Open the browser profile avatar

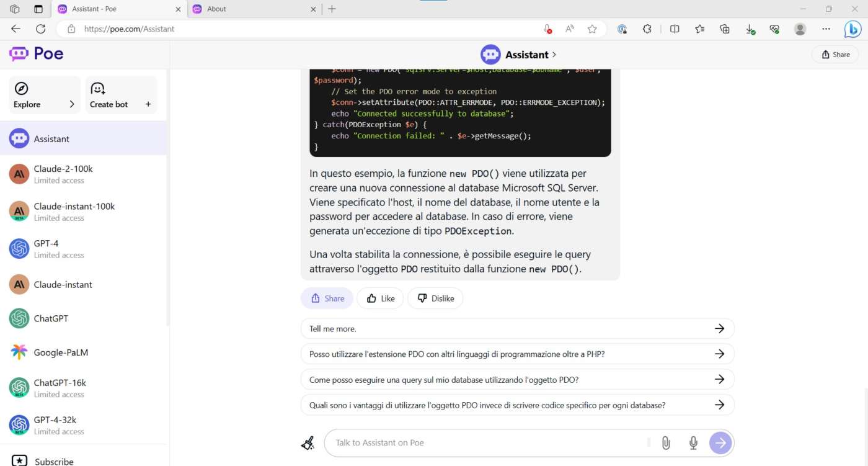[x=800, y=29]
